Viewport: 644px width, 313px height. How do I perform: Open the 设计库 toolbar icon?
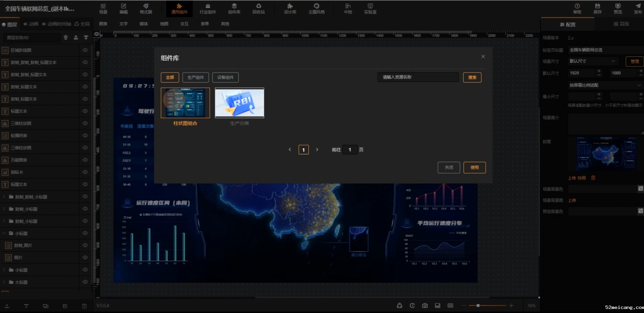(290, 8)
